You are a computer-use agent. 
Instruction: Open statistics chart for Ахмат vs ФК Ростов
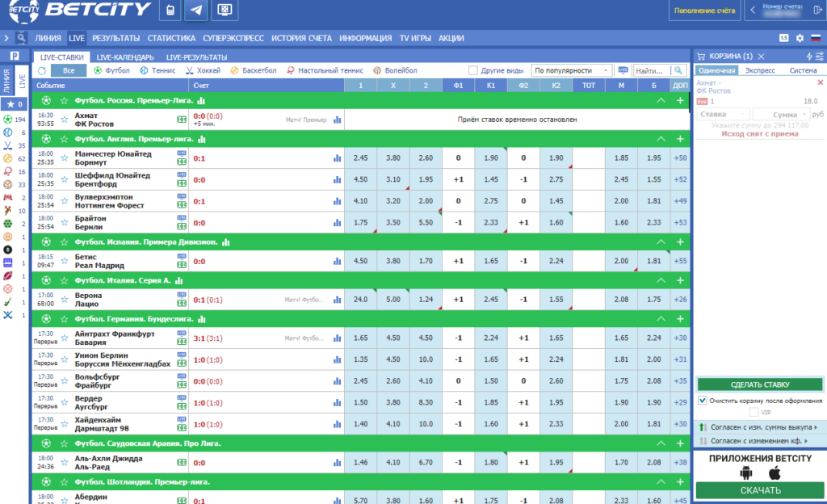pos(337,120)
